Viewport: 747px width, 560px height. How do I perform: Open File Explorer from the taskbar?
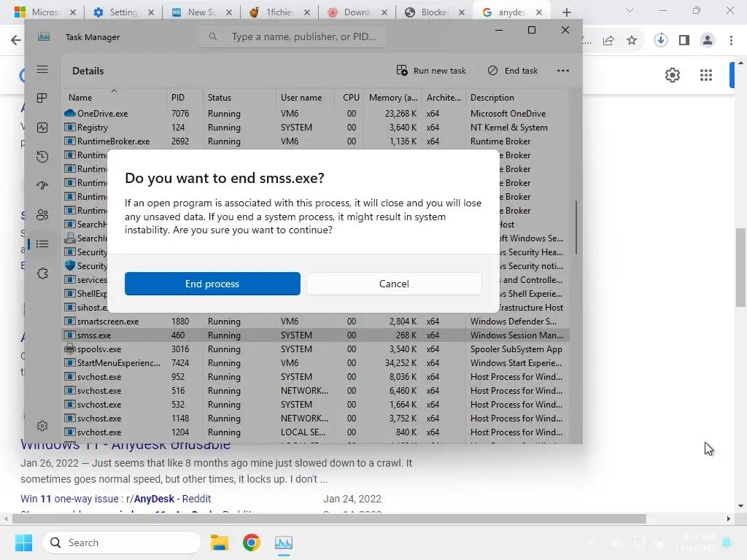(x=220, y=542)
